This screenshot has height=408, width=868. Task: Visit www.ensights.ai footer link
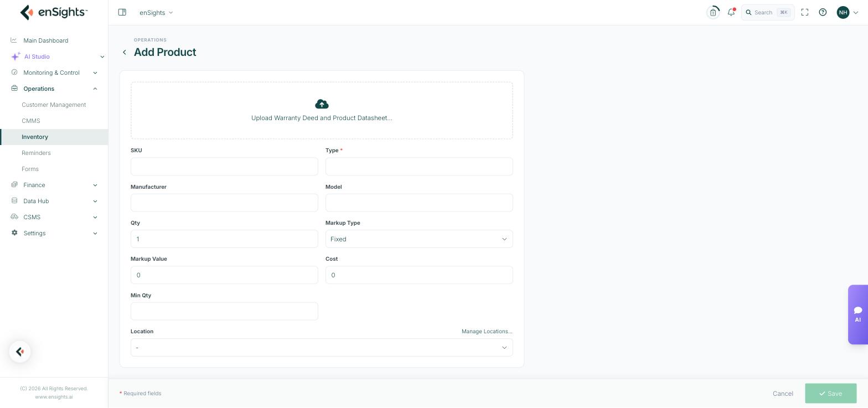pyautogui.click(x=54, y=397)
